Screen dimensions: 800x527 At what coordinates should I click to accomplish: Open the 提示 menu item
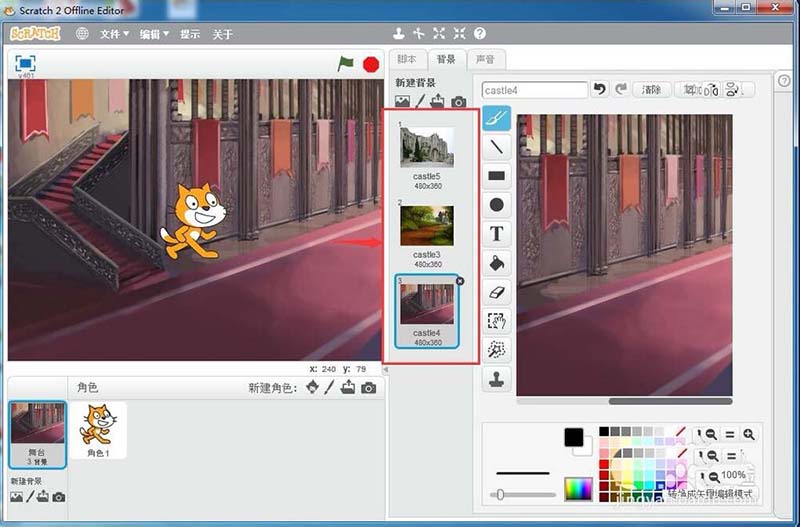(190, 34)
